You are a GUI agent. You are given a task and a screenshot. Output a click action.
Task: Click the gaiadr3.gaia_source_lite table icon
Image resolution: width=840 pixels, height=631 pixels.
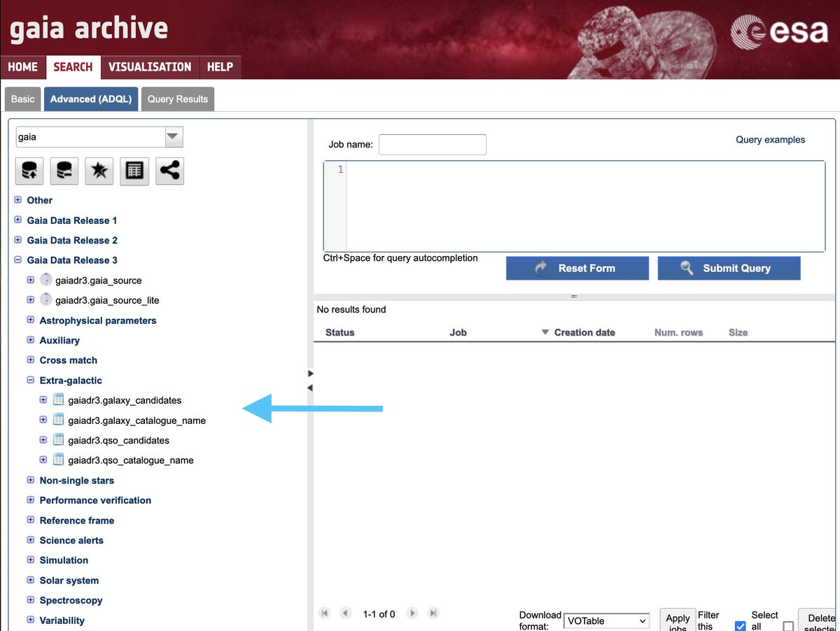[x=46, y=299]
